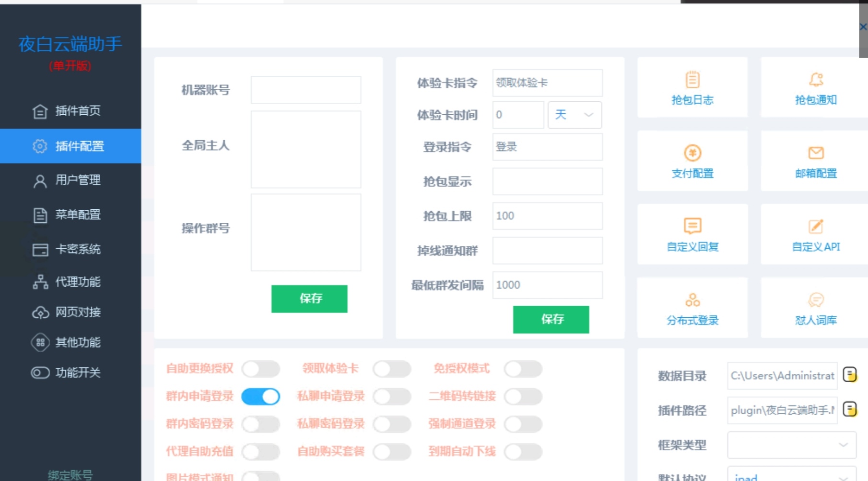Image resolution: width=868 pixels, height=481 pixels.
Task: Save settings below 最低群发间隔 field
Action: [x=551, y=319]
